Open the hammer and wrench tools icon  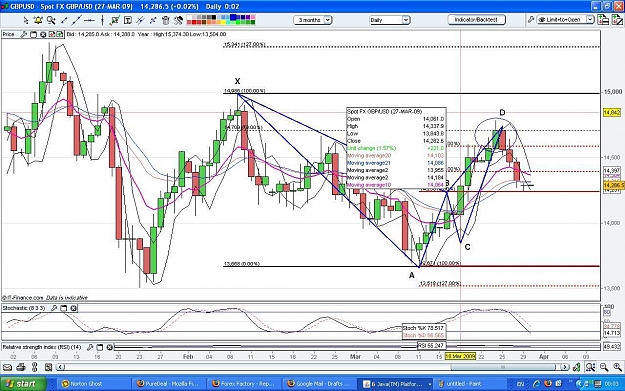[x=178, y=20]
